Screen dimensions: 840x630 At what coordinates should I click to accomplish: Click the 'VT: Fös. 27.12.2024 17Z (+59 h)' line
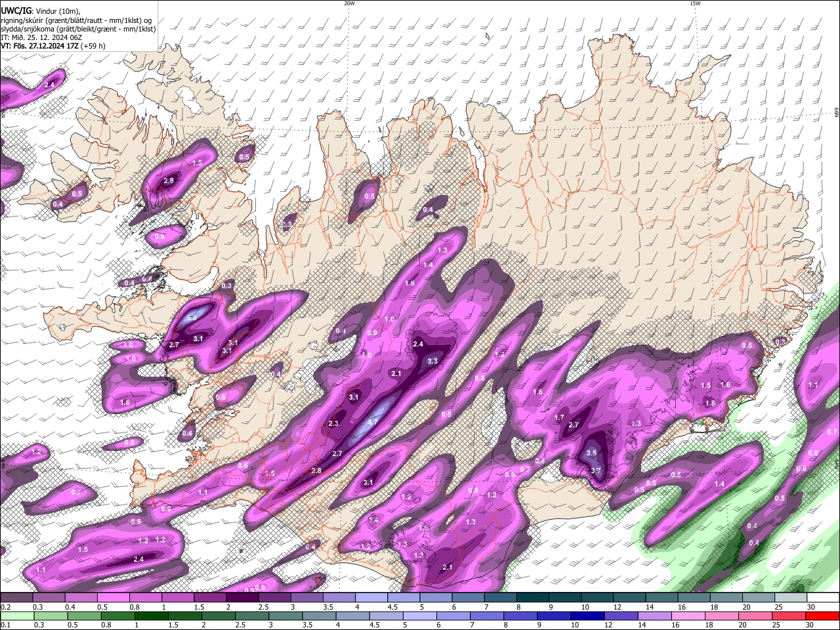(x=53, y=47)
